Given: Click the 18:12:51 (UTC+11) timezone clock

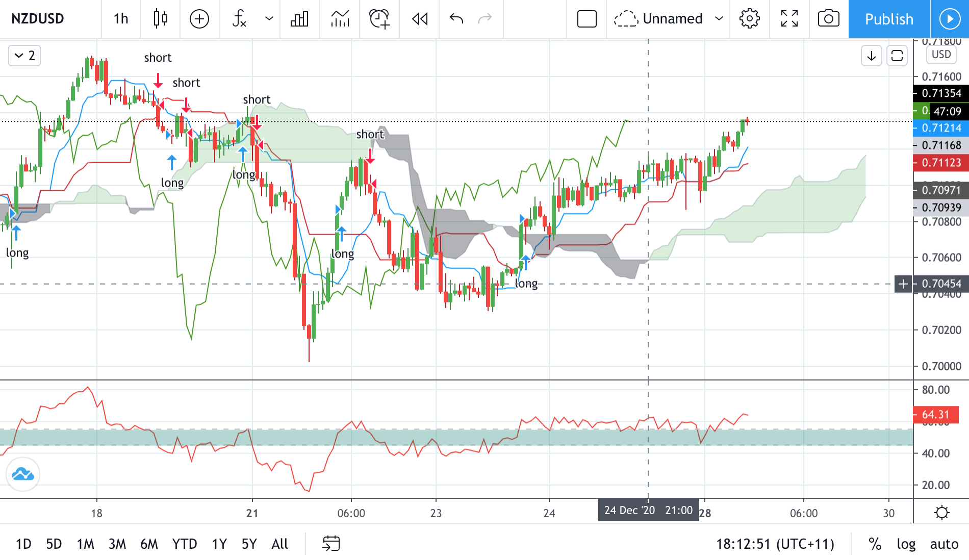Looking at the screenshot, I should [x=775, y=544].
